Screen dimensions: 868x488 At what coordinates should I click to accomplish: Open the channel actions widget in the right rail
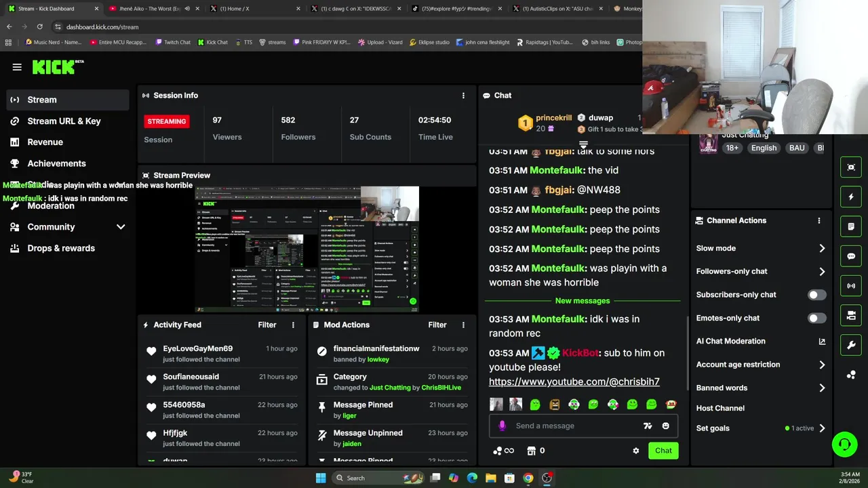coord(851,315)
